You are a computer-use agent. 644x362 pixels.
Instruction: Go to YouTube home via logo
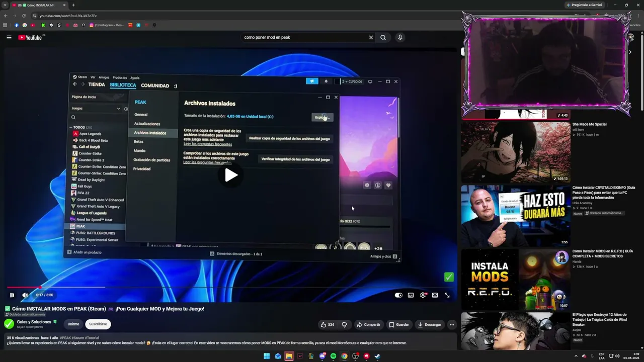(x=30, y=37)
